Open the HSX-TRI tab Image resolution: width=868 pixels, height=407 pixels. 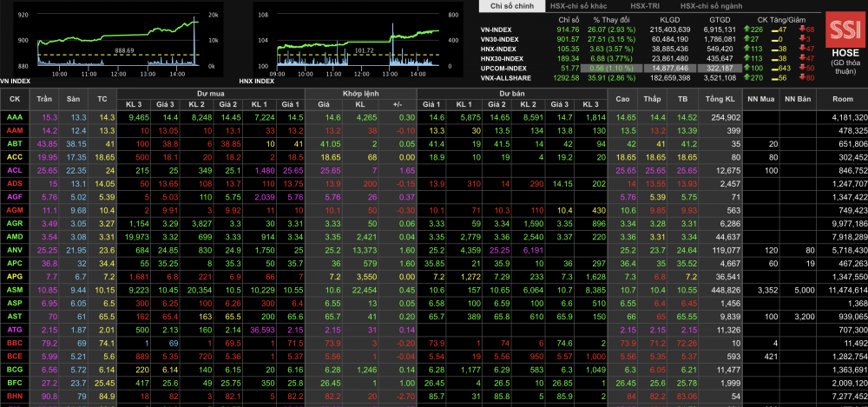point(644,6)
